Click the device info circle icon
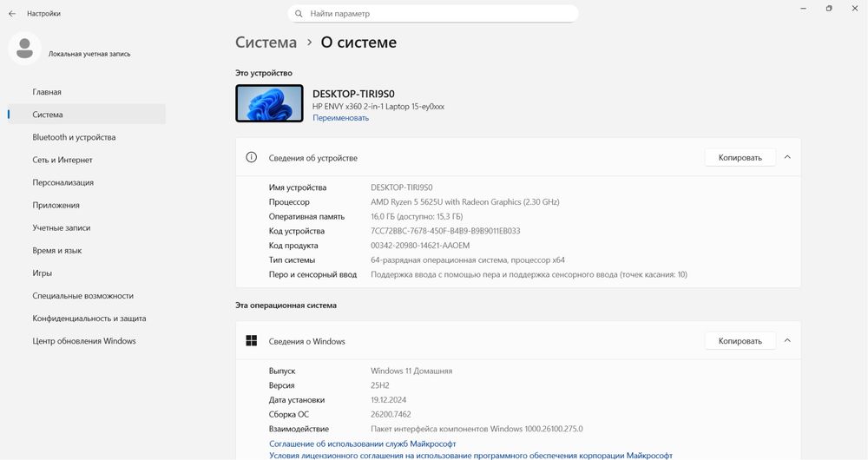This screenshot has height=460, width=868. tap(252, 157)
